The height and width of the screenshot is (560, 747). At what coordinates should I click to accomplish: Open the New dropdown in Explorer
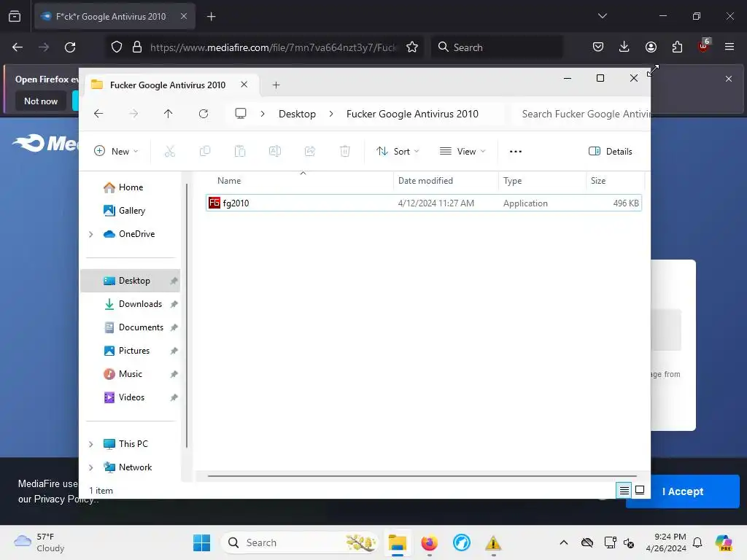116,152
